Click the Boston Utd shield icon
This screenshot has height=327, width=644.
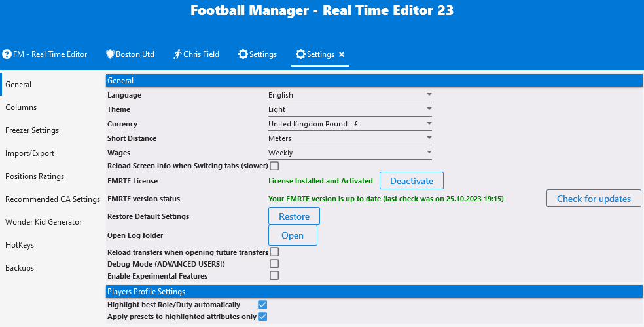pos(110,54)
